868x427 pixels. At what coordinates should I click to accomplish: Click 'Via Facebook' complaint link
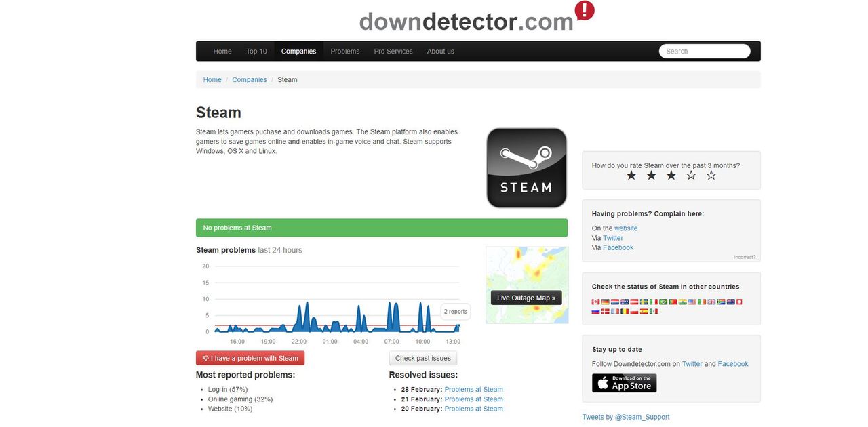618,247
